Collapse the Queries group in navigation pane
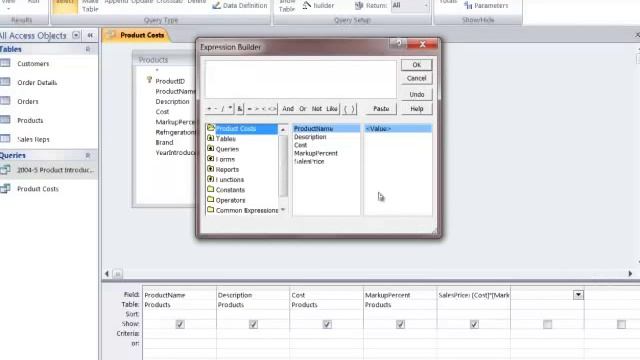 [x=88, y=156]
